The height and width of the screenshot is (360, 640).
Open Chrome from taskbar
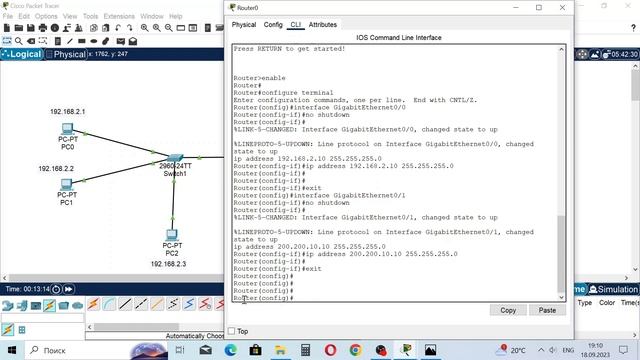[x=355, y=350]
